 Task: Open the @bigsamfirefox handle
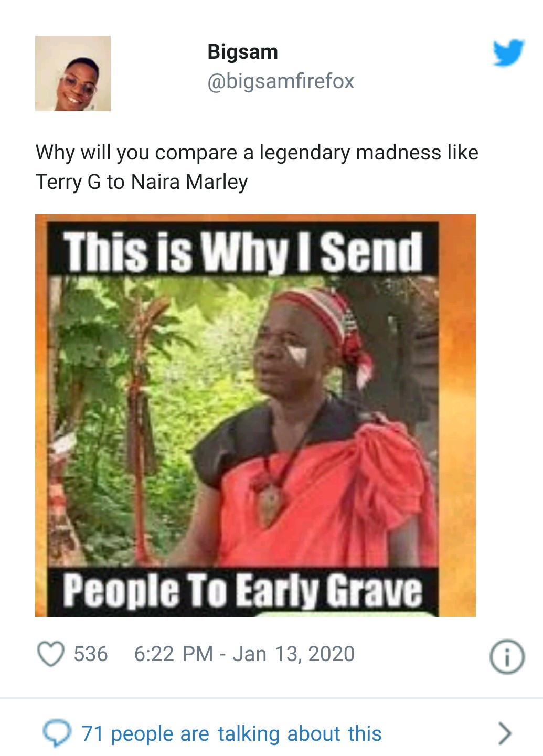[281, 81]
